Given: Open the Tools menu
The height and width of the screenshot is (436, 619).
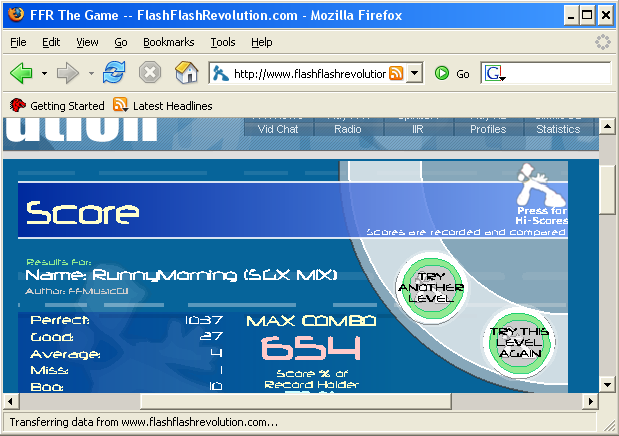Looking at the screenshot, I should click(223, 43).
